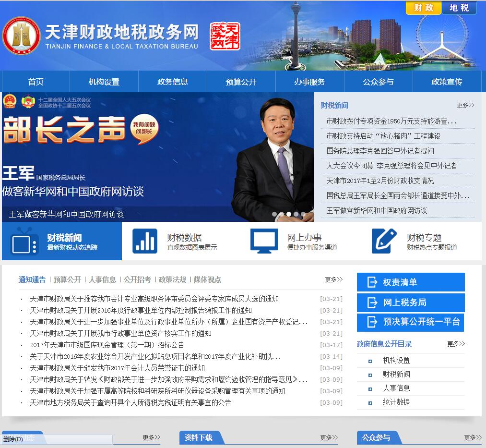The image size is (486, 448).
Task: Select the active third carousel dot
Action: tap(289, 214)
